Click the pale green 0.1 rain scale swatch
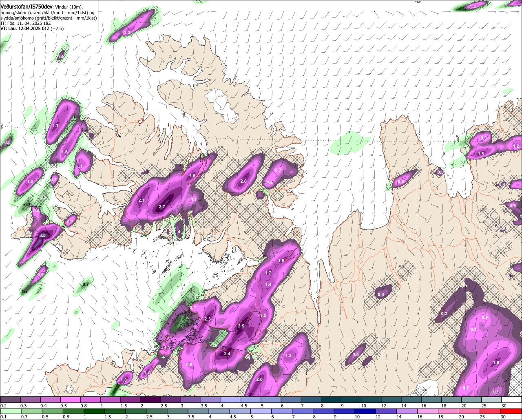The height and width of the screenshot is (420, 522). tap(10, 411)
